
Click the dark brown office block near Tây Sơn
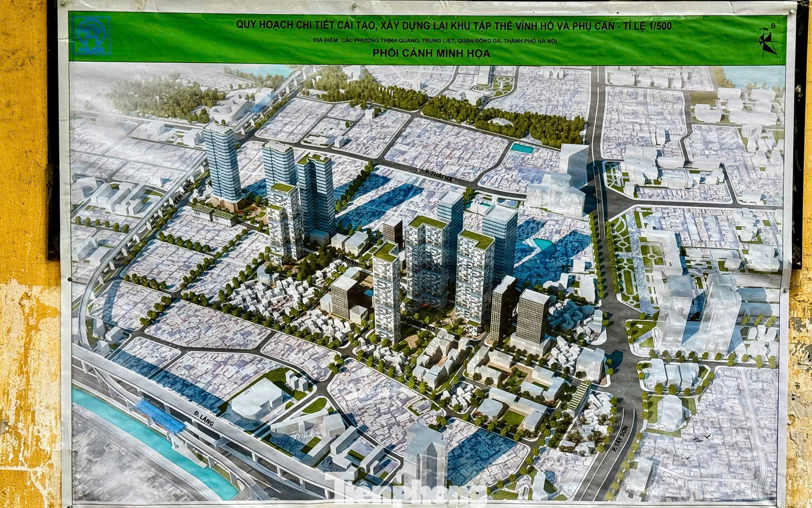[x=531, y=319]
